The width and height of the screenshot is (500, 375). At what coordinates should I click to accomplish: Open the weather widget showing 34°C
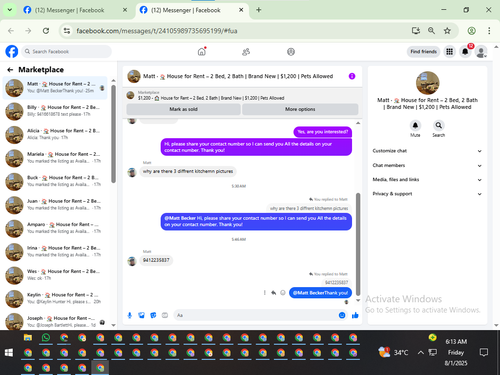393,352
